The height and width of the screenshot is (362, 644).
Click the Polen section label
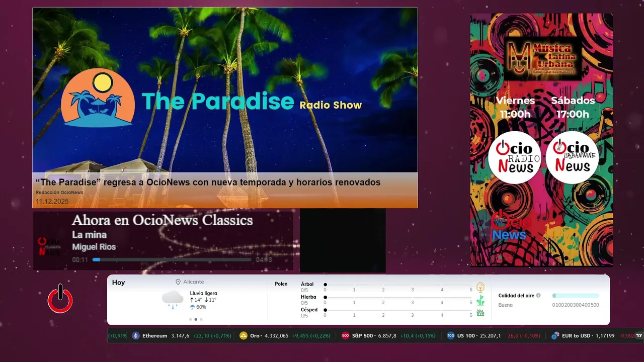tap(281, 284)
